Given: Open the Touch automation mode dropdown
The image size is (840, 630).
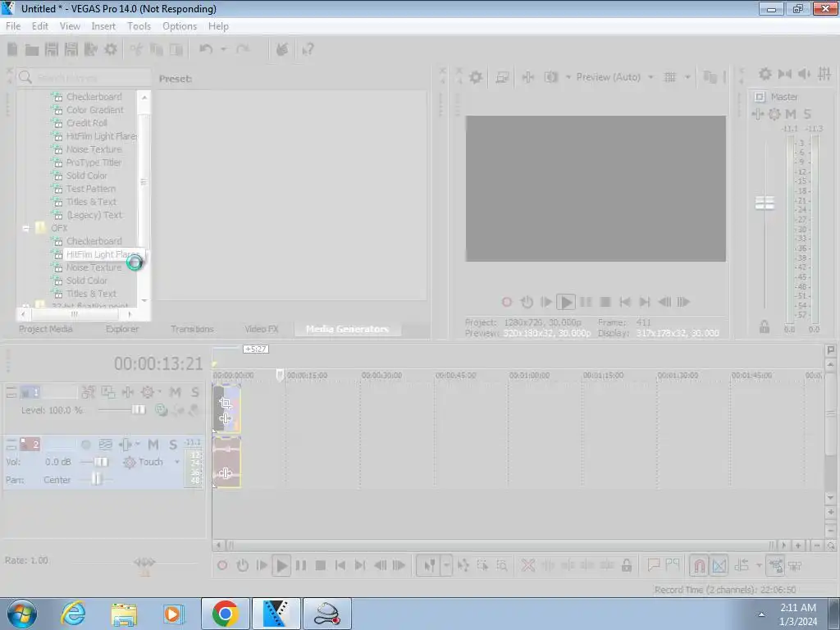Looking at the screenshot, I should (177, 462).
